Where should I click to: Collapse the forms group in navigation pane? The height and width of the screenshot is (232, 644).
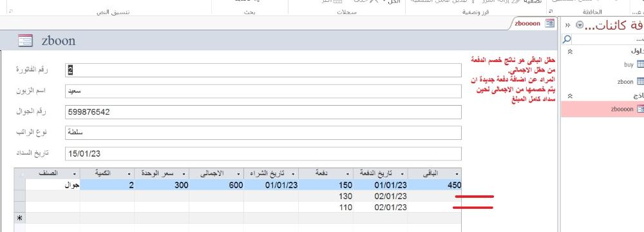(570, 95)
